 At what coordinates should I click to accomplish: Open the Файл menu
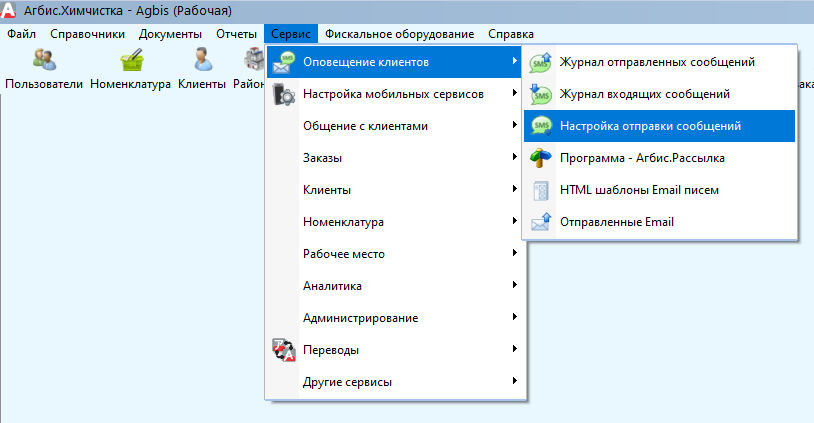[21, 34]
